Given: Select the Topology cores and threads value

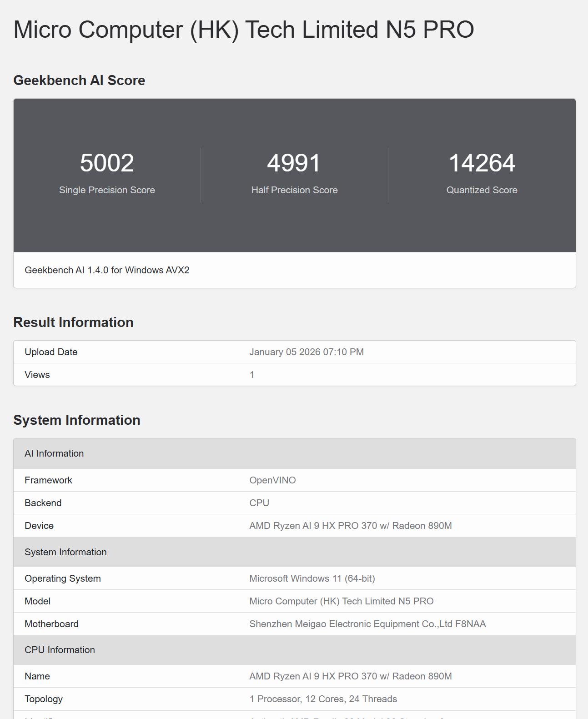Looking at the screenshot, I should tap(323, 699).
